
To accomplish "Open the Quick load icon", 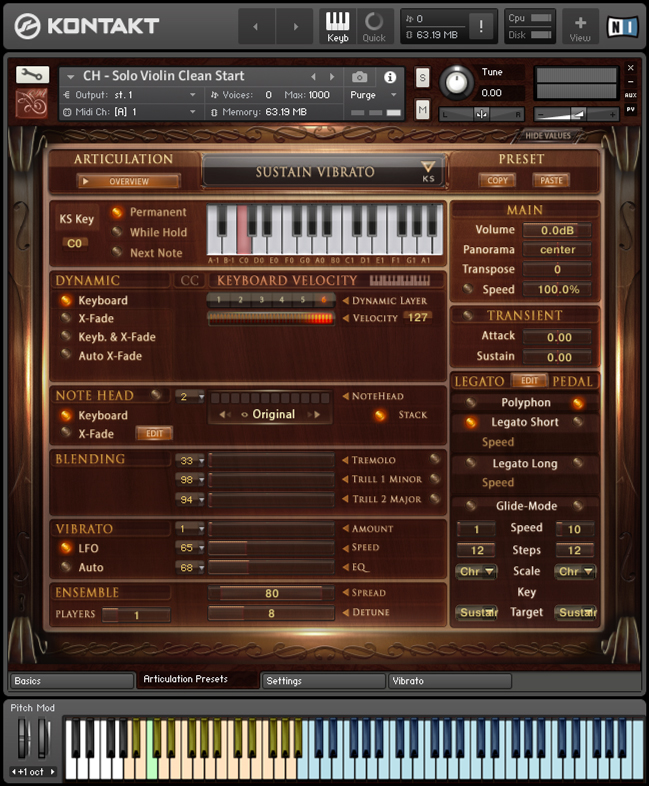I will [x=374, y=27].
